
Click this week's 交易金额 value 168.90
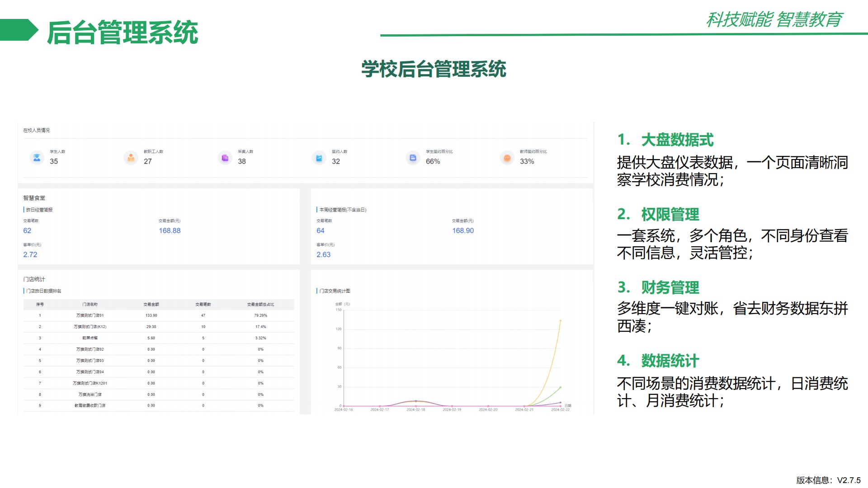tap(463, 230)
